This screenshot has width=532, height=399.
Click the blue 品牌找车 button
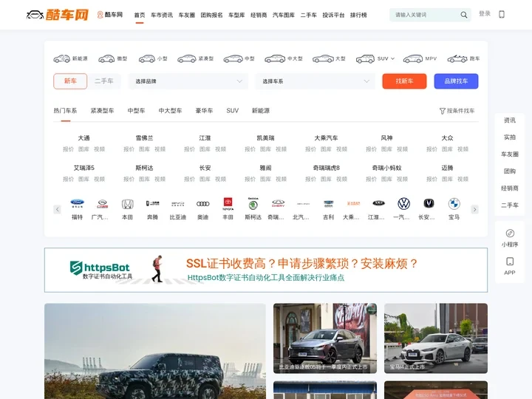(x=456, y=81)
